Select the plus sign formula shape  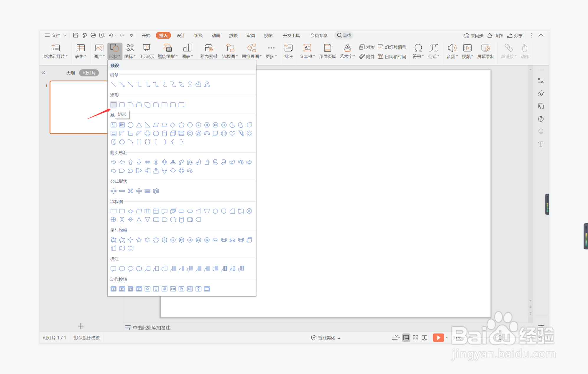click(114, 191)
